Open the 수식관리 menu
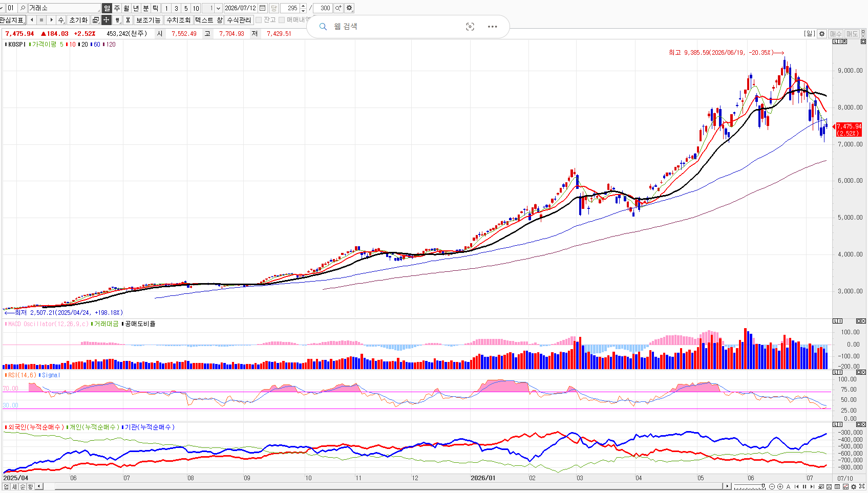 point(239,20)
